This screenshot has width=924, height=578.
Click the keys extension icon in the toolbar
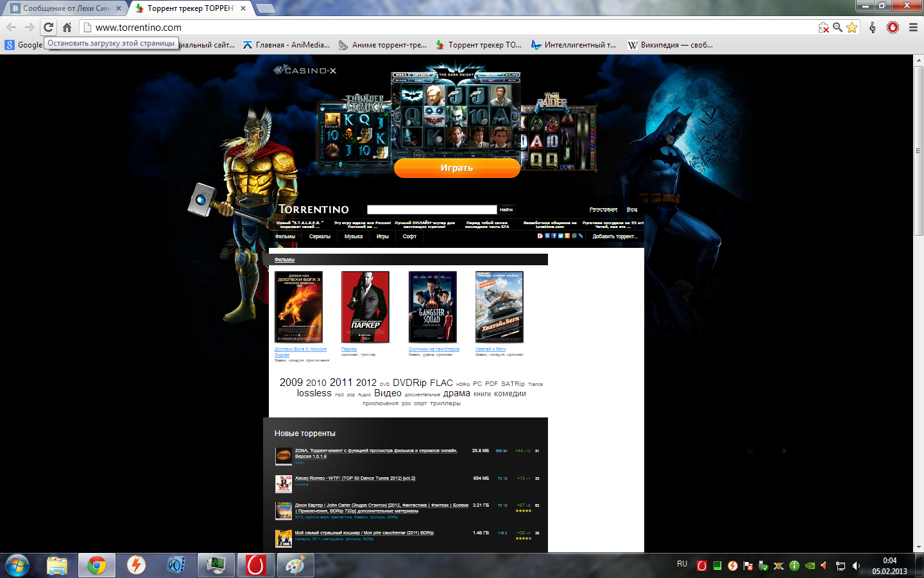(x=872, y=27)
